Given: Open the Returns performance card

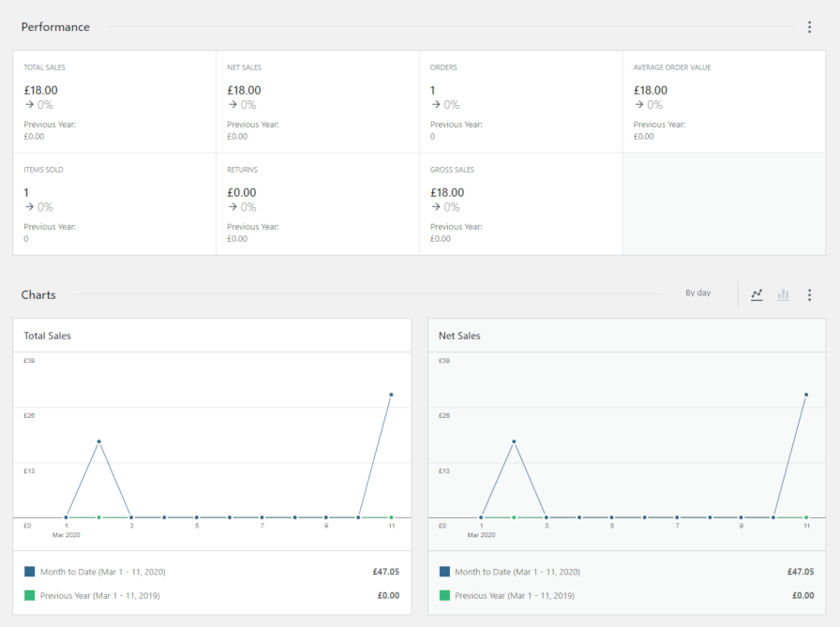Looking at the screenshot, I should 317,203.
